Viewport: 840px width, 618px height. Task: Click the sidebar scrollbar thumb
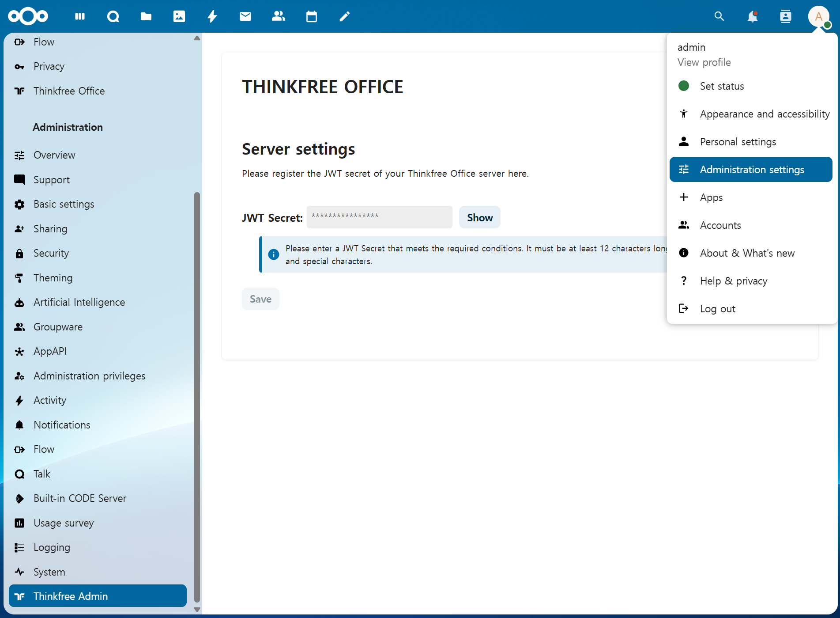click(x=197, y=398)
